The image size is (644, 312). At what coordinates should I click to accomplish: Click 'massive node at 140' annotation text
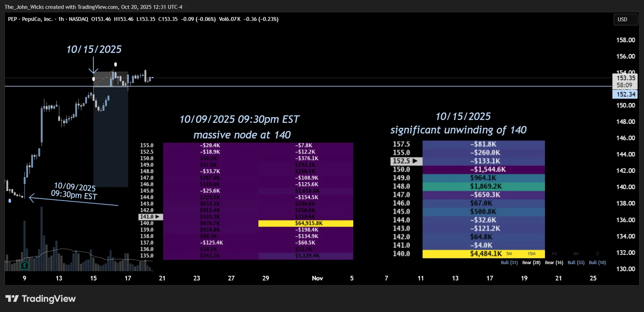(242, 135)
